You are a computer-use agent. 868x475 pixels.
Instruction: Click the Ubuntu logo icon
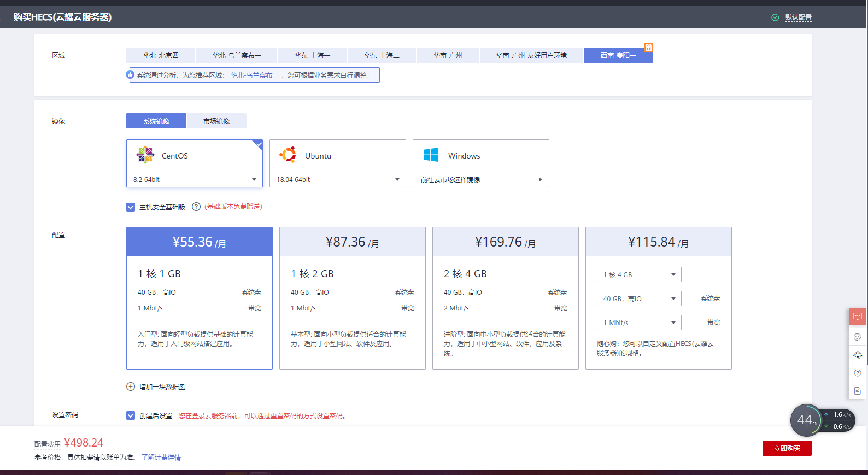click(x=288, y=155)
